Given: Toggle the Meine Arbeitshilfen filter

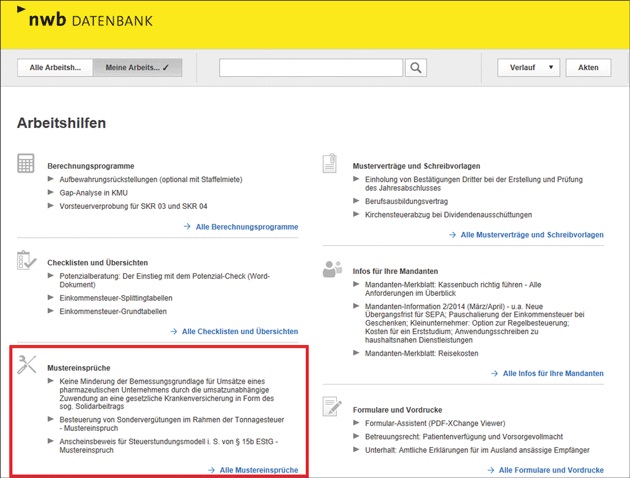Looking at the screenshot, I should tap(137, 68).
